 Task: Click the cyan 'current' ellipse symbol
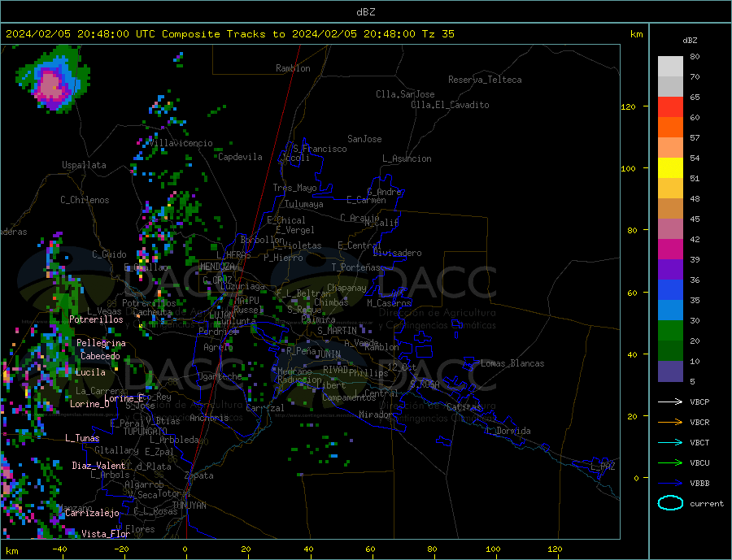[x=670, y=503]
